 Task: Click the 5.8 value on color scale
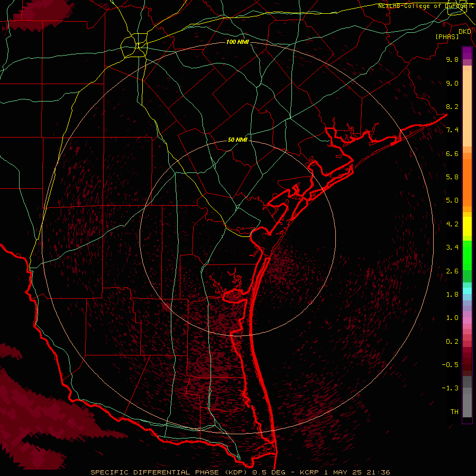click(x=452, y=177)
